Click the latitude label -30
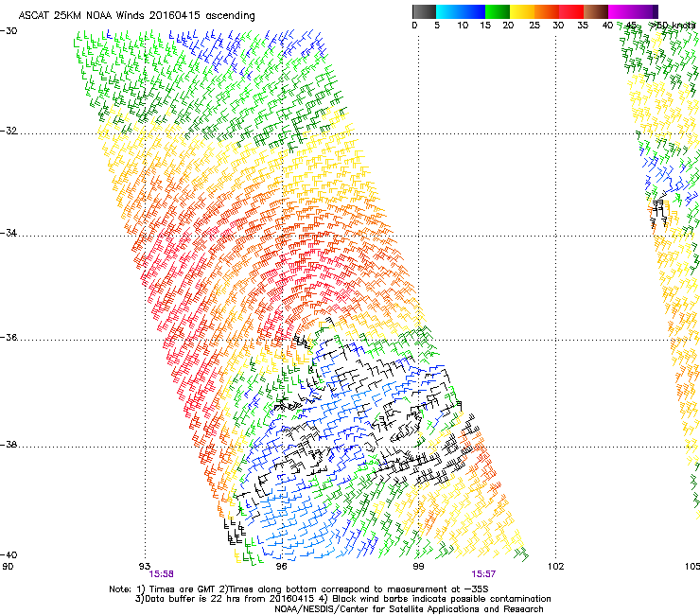700x615 pixels. [x=9, y=31]
